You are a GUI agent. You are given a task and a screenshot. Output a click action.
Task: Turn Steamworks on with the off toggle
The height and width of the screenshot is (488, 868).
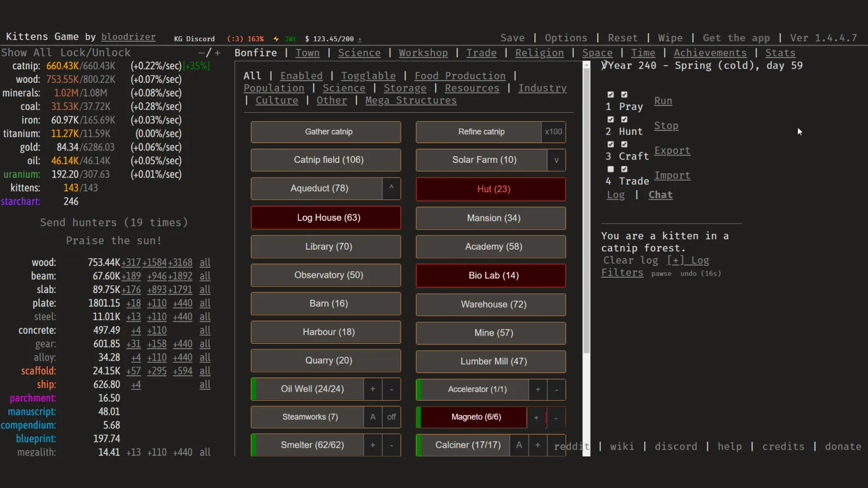tap(391, 417)
